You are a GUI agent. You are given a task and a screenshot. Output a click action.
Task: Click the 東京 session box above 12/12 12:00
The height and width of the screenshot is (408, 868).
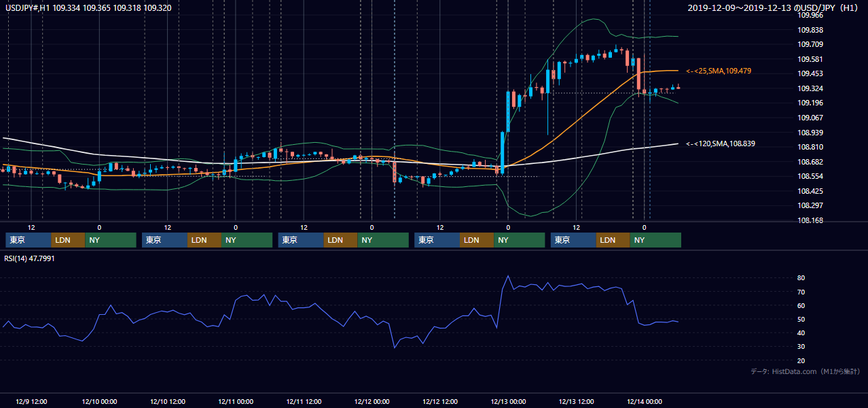(437, 240)
